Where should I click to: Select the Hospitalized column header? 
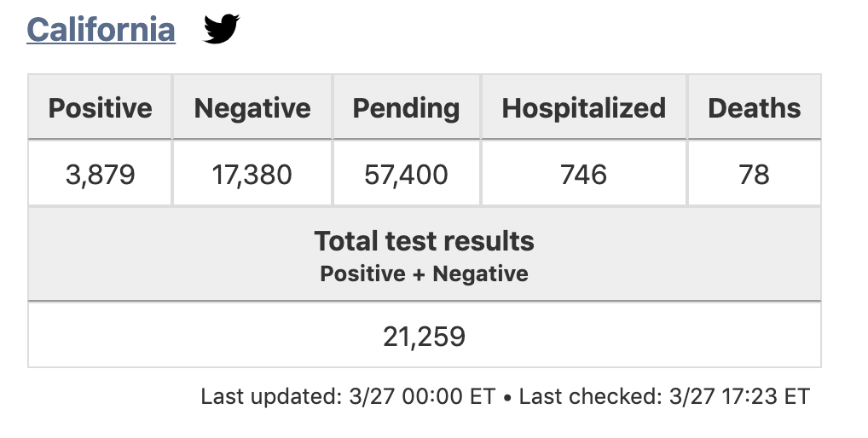584,108
